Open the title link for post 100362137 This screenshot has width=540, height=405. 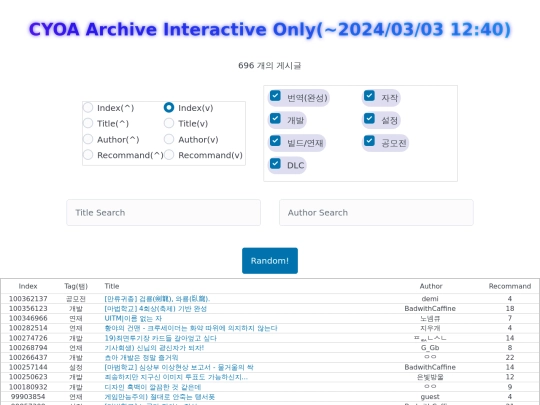pos(157,299)
